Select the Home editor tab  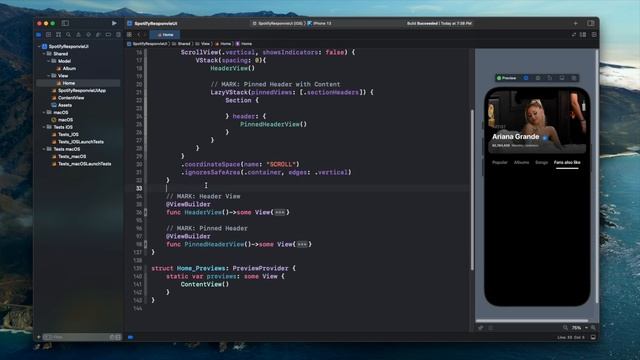[x=165, y=35]
